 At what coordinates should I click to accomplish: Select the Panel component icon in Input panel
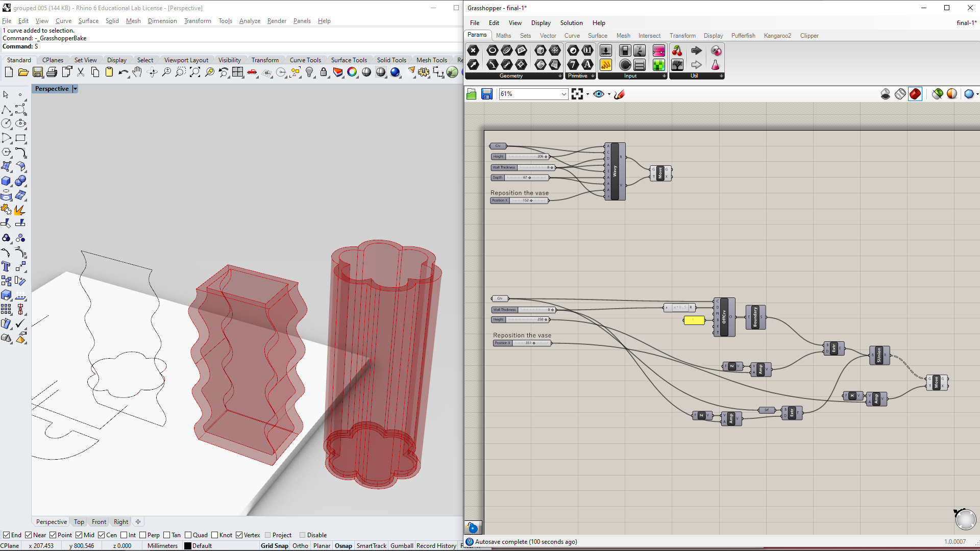point(640,65)
